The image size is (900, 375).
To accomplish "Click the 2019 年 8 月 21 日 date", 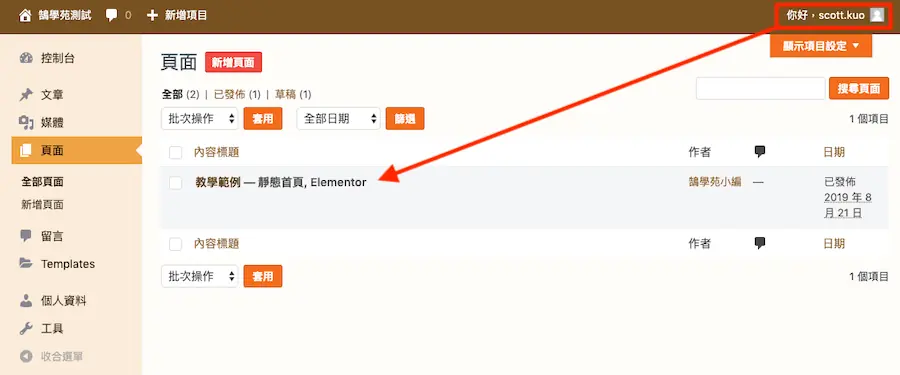I will click(848, 206).
